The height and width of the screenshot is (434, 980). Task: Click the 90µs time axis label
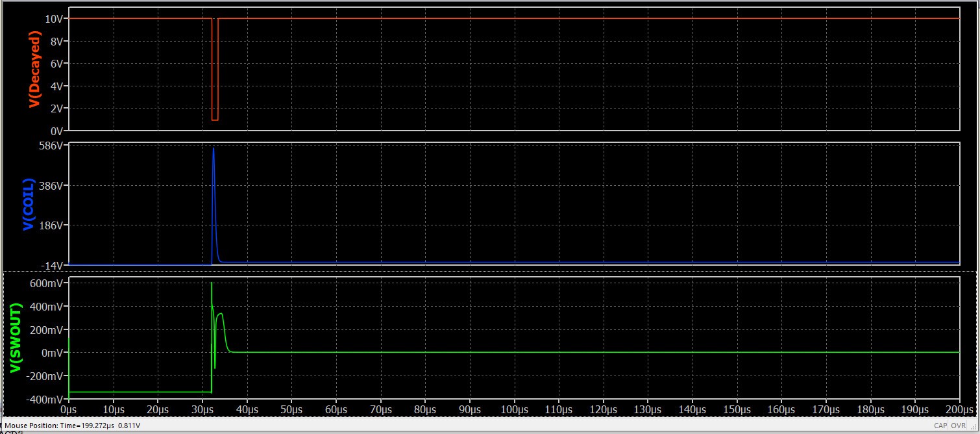470,410
